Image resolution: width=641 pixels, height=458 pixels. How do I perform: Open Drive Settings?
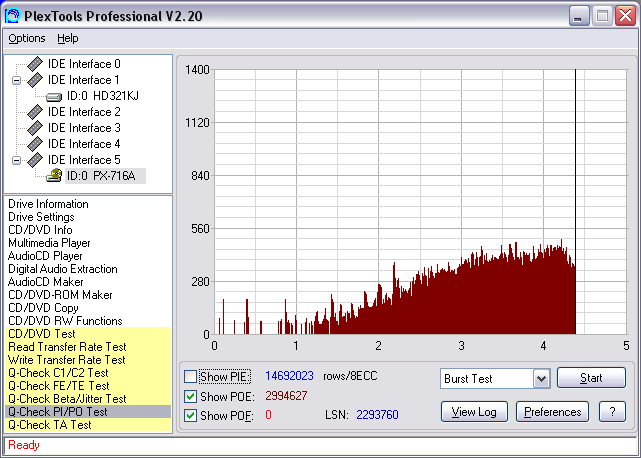click(41, 217)
